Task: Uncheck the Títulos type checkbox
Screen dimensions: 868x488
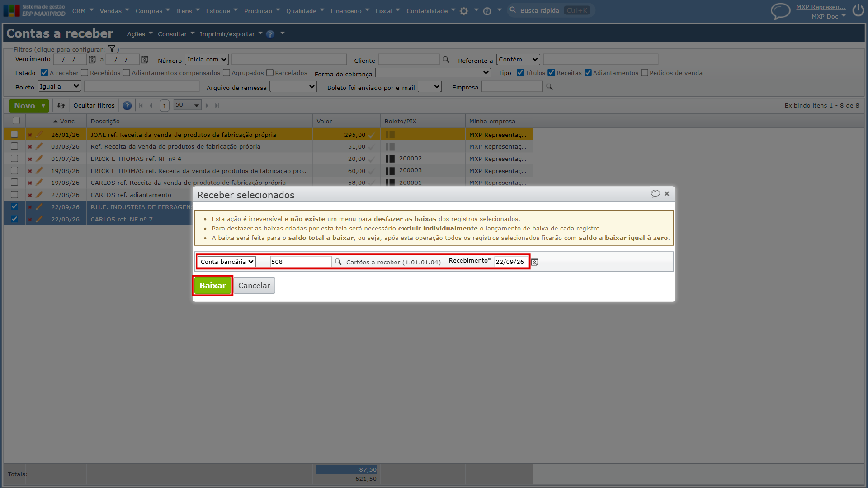Action: pyautogui.click(x=520, y=73)
